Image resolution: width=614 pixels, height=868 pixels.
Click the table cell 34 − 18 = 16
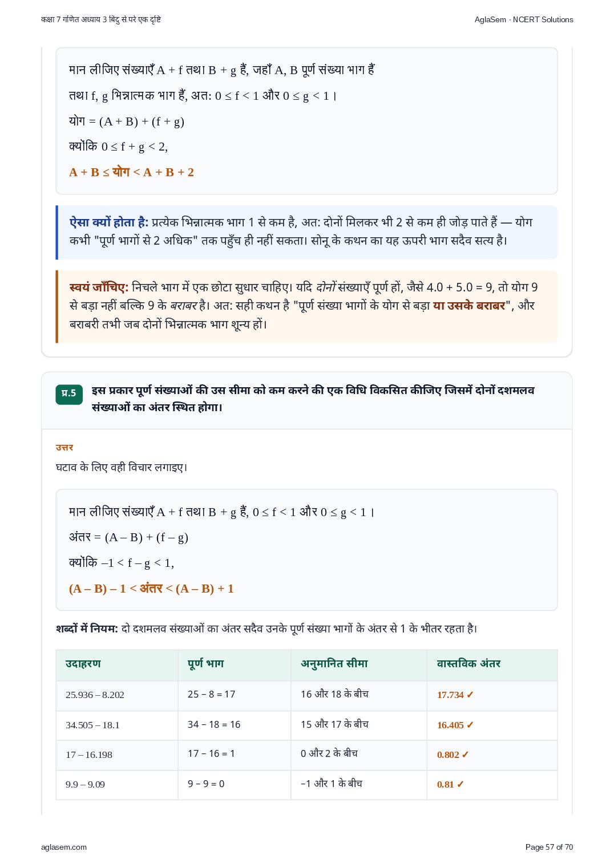(x=214, y=724)
